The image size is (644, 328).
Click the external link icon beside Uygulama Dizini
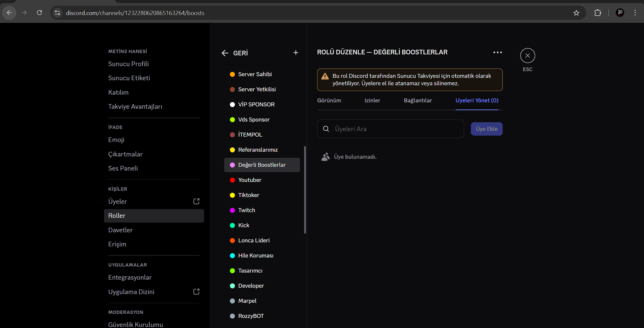coord(197,292)
